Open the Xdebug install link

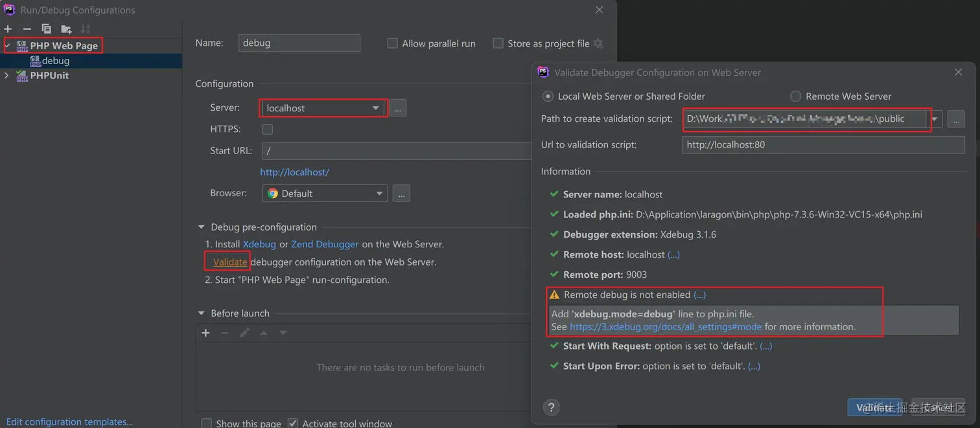pyautogui.click(x=259, y=244)
